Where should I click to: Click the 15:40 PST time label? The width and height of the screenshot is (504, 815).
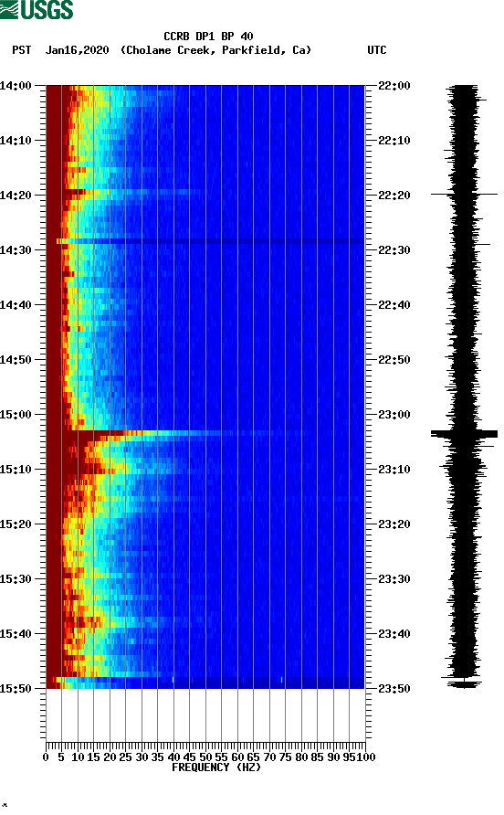tap(16, 634)
